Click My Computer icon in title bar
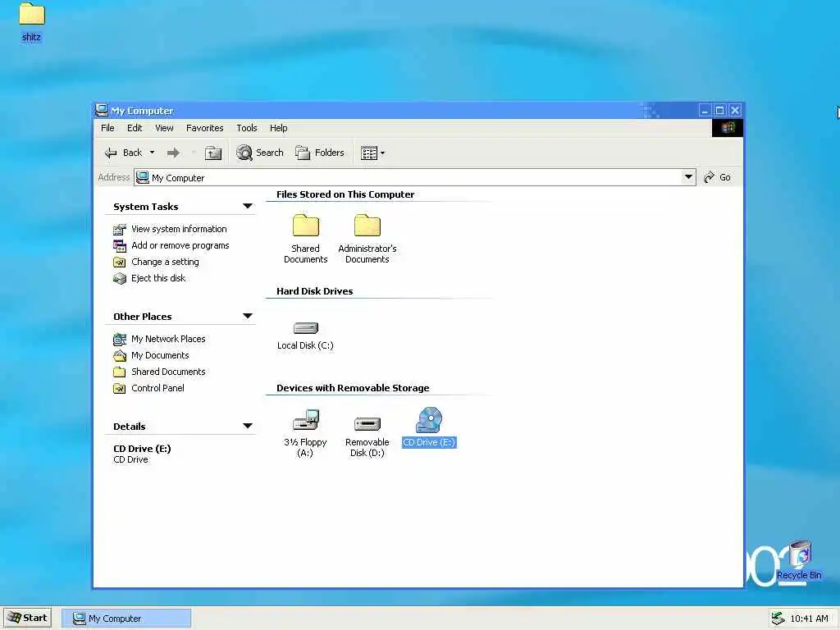Screen dimensions: 840x630 click(101, 111)
